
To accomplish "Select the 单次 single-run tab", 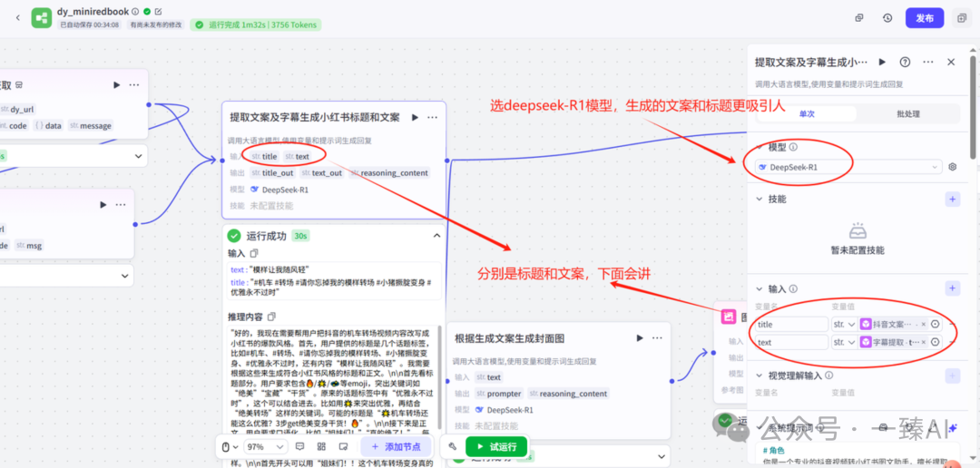I will click(808, 113).
